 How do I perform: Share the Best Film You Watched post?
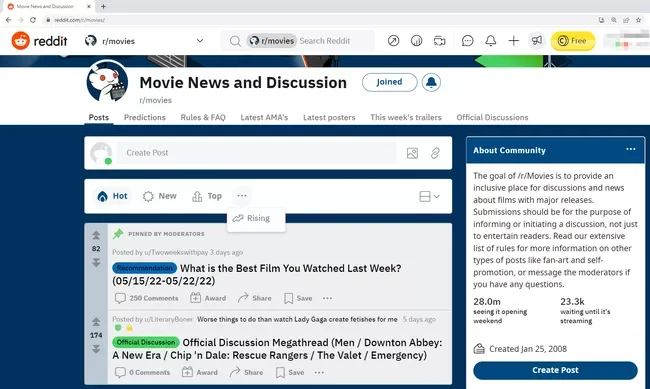pyautogui.click(x=255, y=298)
